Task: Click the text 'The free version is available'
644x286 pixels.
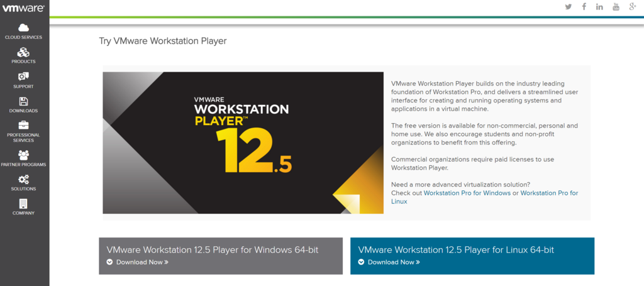Action: 485,134
